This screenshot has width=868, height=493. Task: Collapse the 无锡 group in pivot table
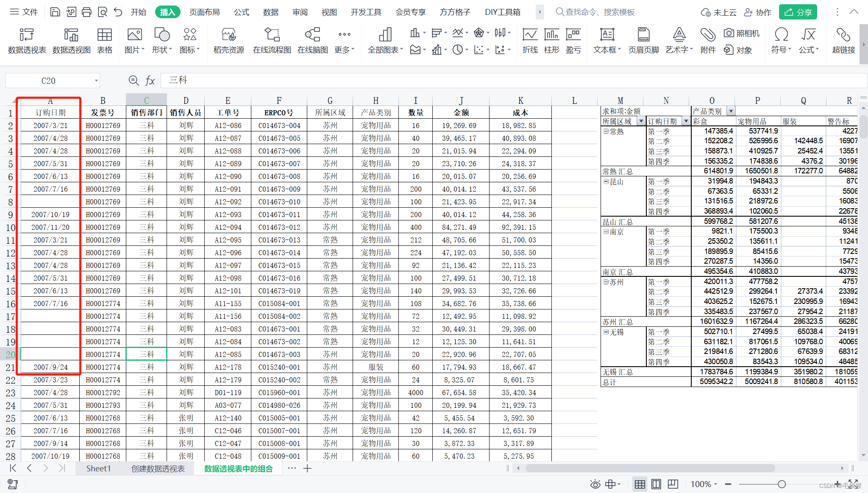tap(606, 332)
